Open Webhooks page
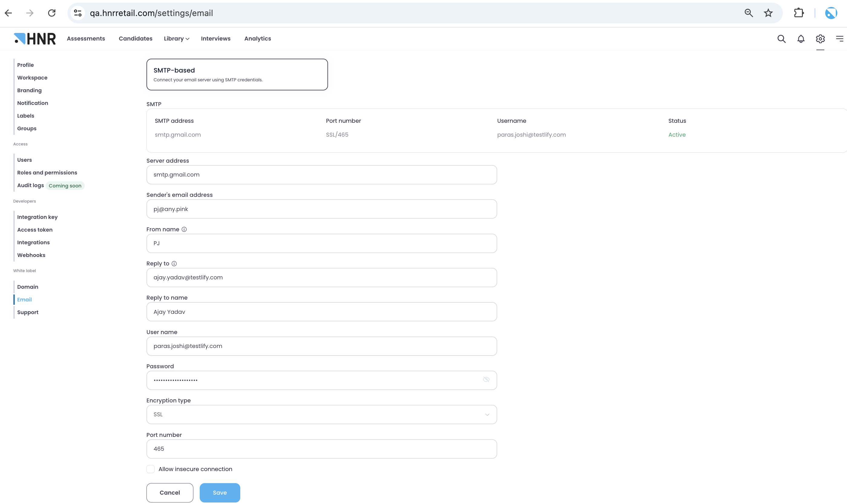The width and height of the screenshot is (847, 504). (31, 255)
